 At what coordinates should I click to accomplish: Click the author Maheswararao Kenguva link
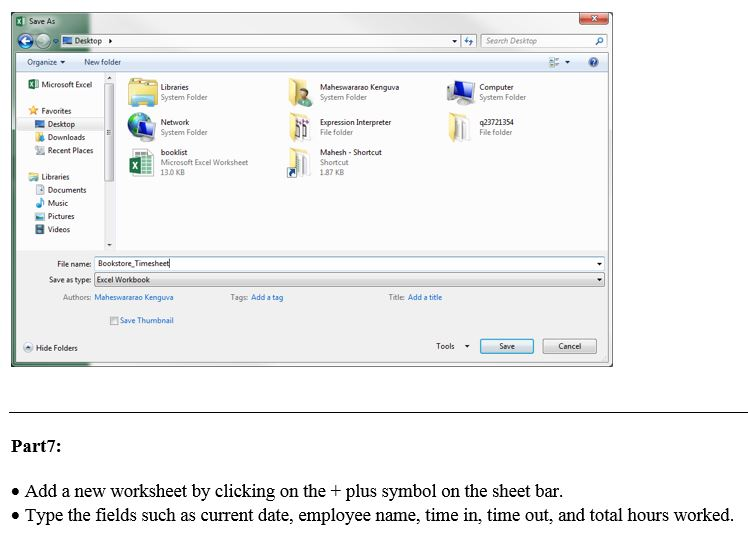point(134,297)
